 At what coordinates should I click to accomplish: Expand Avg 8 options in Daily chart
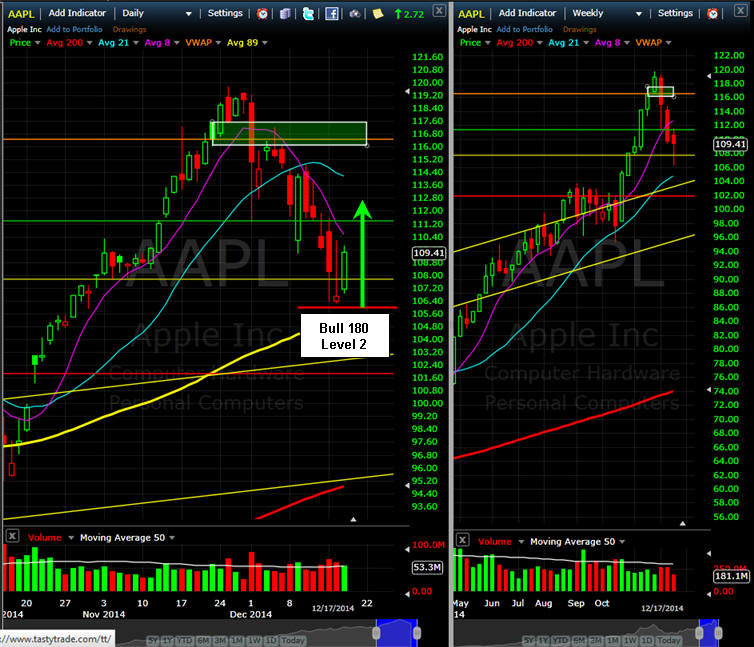(176, 43)
